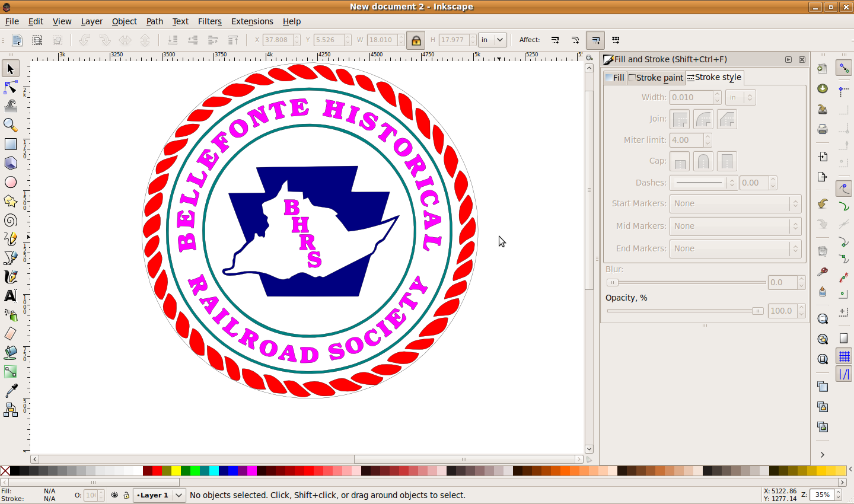This screenshot has width=854, height=504.
Task: Toggle Affect: move gradients with objects
Action: click(x=595, y=40)
